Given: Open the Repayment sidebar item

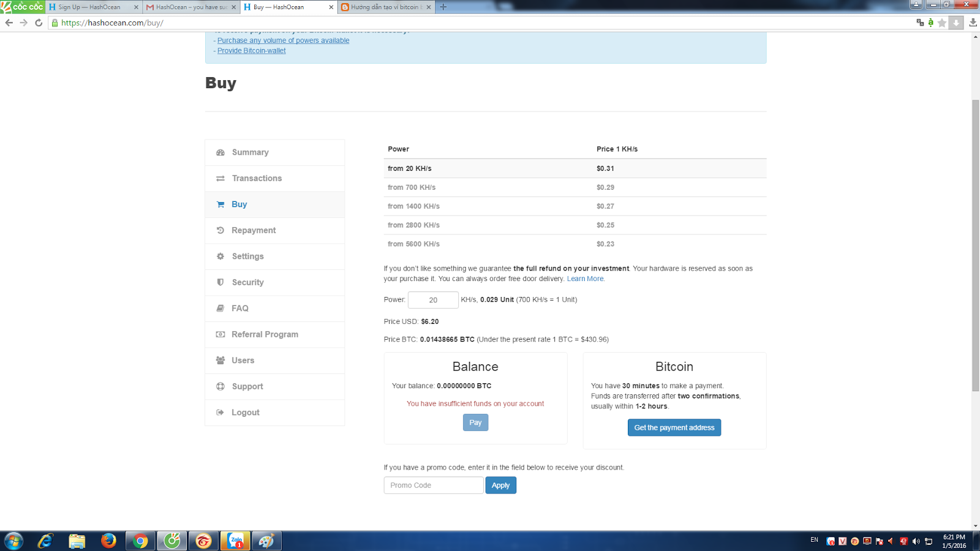Looking at the screenshot, I should [275, 230].
